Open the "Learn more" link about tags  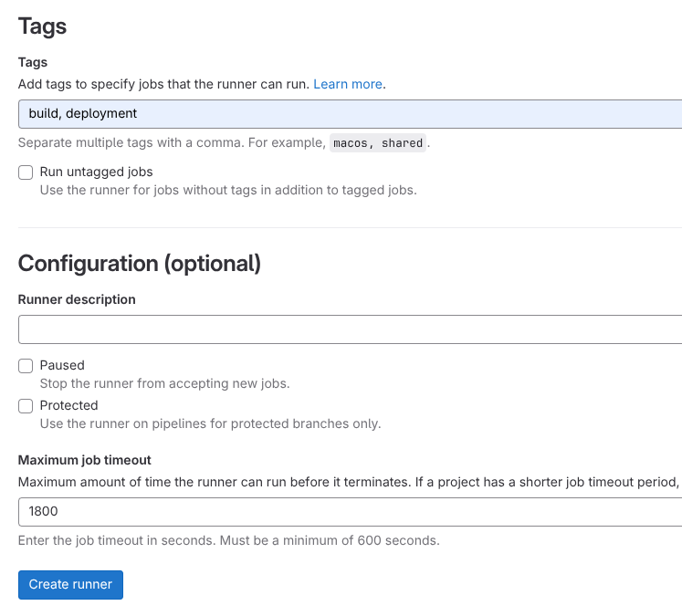[x=348, y=84]
